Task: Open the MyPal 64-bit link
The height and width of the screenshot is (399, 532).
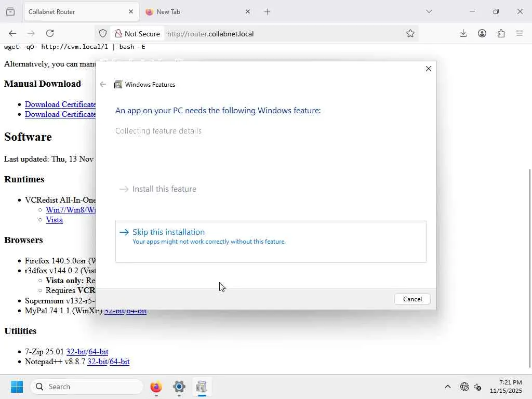Action: click(x=137, y=311)
